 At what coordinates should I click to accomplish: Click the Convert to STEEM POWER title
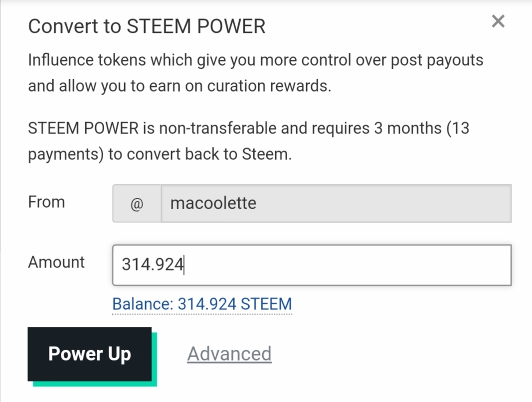(x=147, y=26)
